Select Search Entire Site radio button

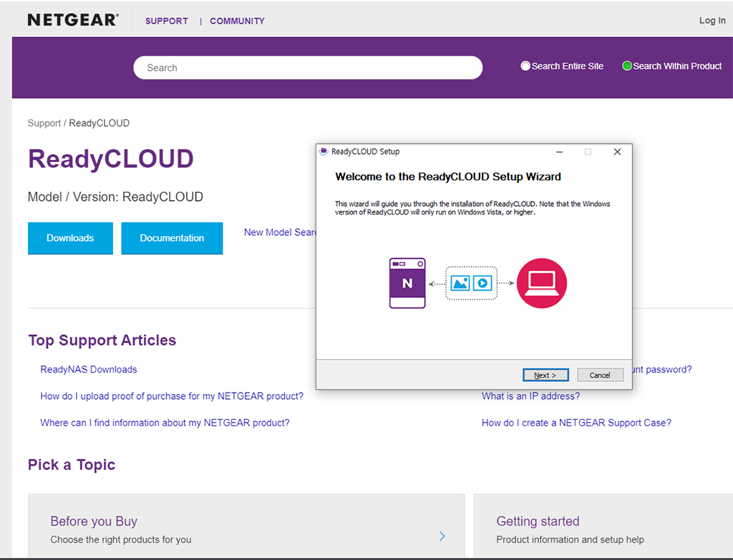coord(525,66)
